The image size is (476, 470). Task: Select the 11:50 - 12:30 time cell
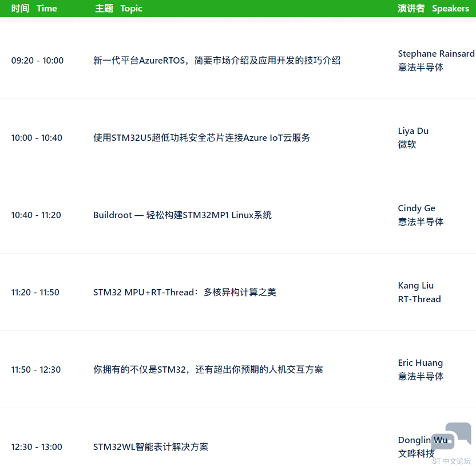tap(36, 369)
